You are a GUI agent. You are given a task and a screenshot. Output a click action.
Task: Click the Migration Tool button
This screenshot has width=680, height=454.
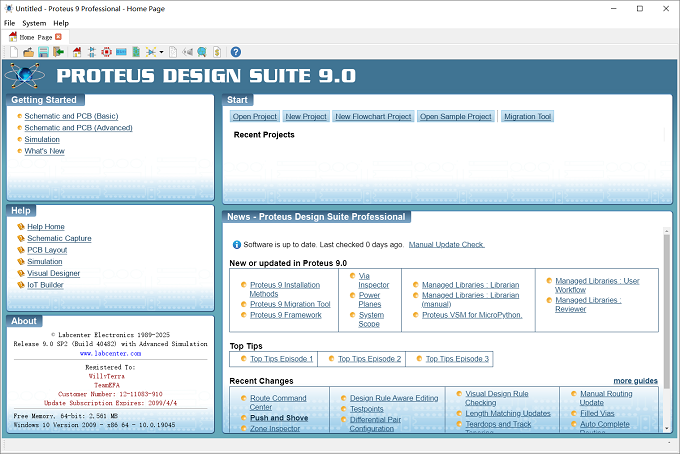(x=527, y=116)
